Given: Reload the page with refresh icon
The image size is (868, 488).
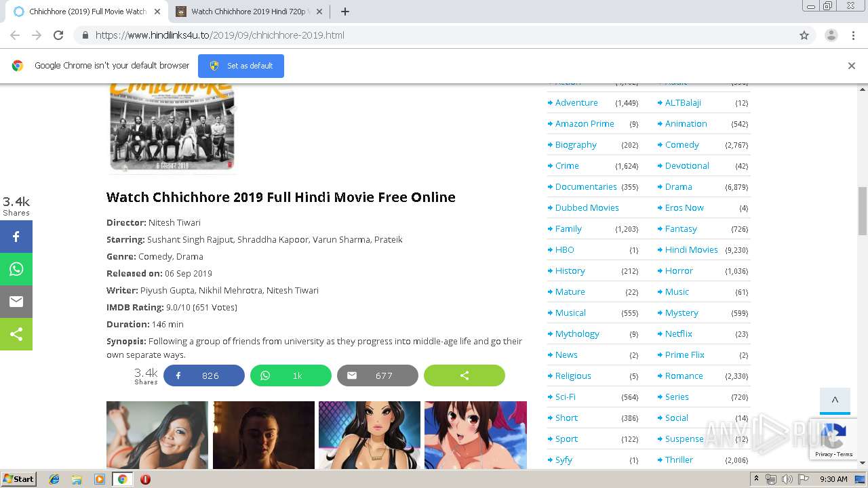Looking at the screenshot, I should (x=58, y=35).
